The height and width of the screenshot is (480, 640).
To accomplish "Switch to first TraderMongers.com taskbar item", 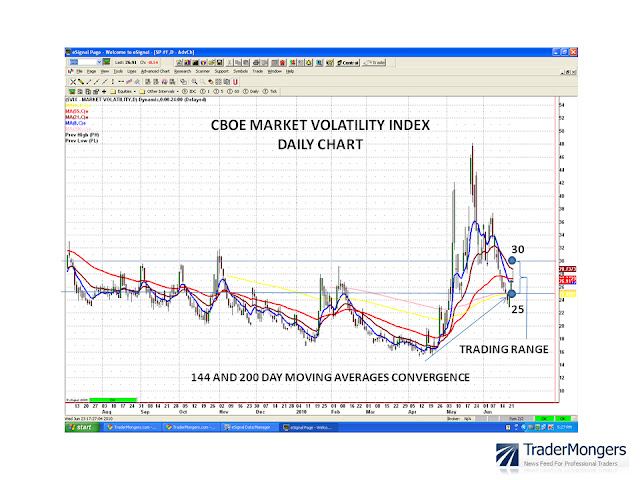I will (x=132, y=427).
